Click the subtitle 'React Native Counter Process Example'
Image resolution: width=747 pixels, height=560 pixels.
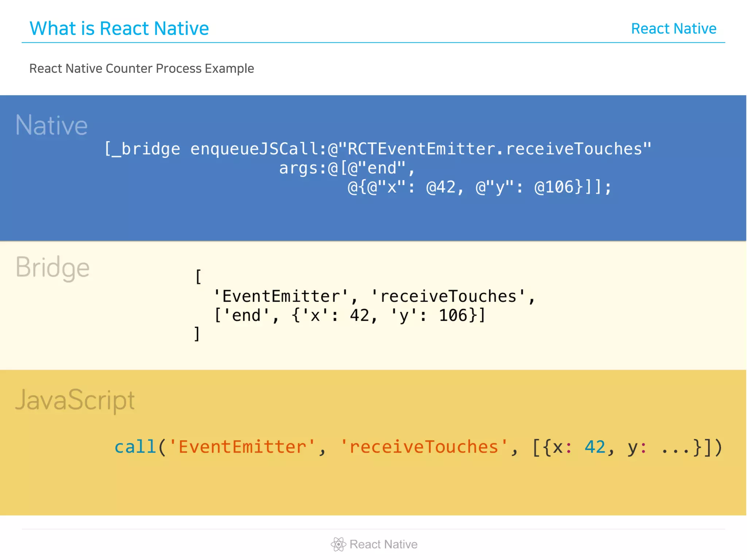pos(142,69)
